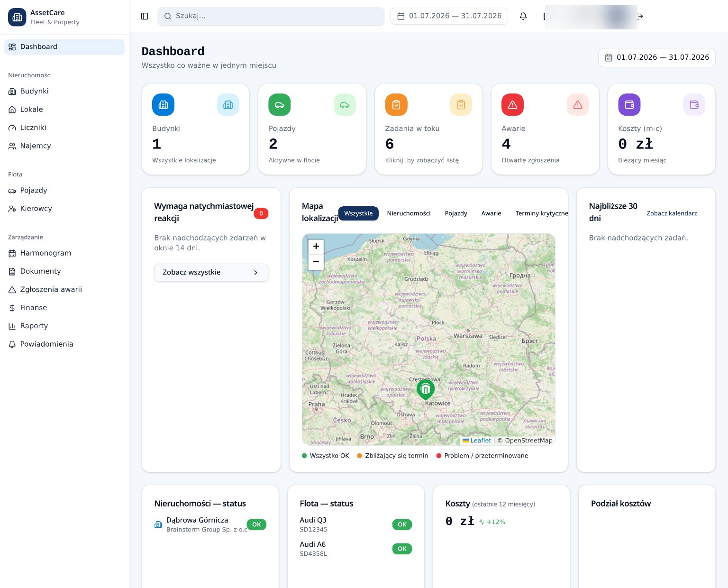The image size is (728, 588).
Task: Click the red Awarie warning icon
Action: (513, 104)
